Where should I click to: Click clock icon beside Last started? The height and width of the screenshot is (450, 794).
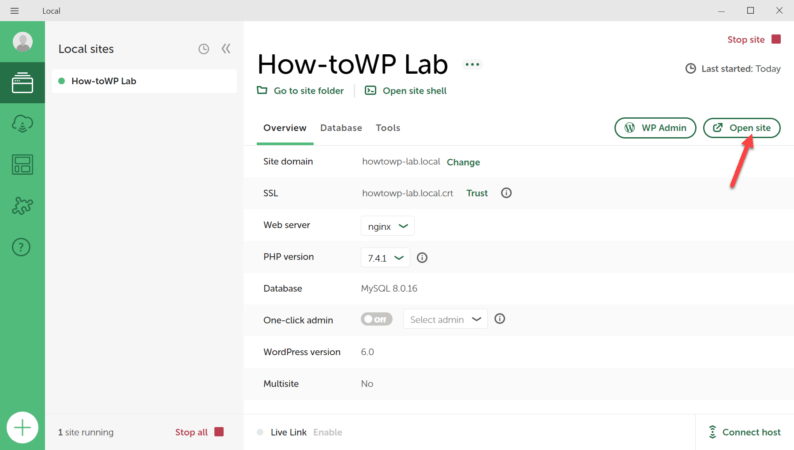pyautogui.click(x=690, y=68)
